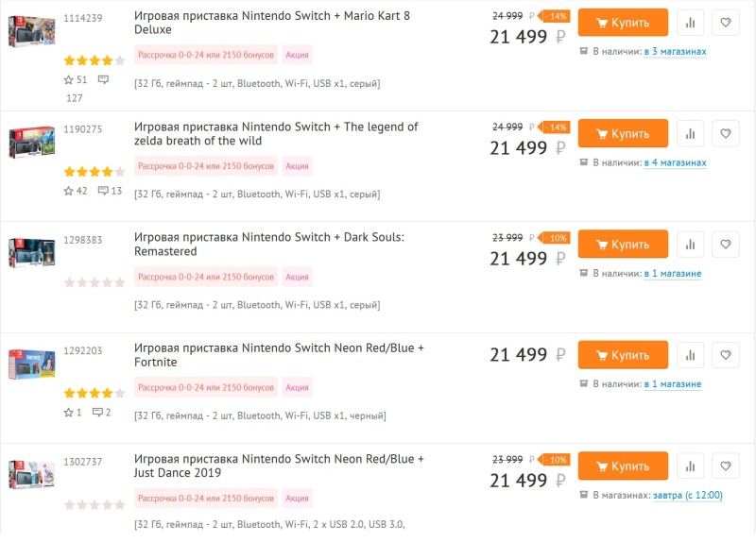Click Акция badge on Dark Souls bundle
The image size is (756, 542).
297,277
